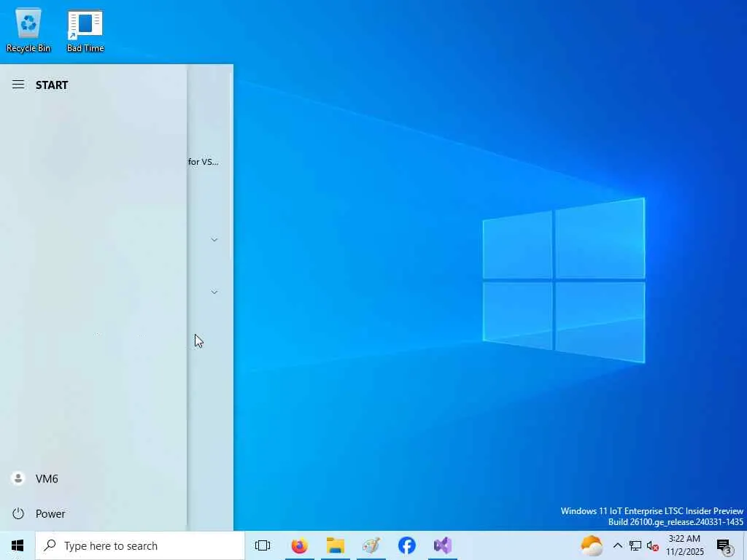Collapse the START hamburger menu

coord(18,85)
